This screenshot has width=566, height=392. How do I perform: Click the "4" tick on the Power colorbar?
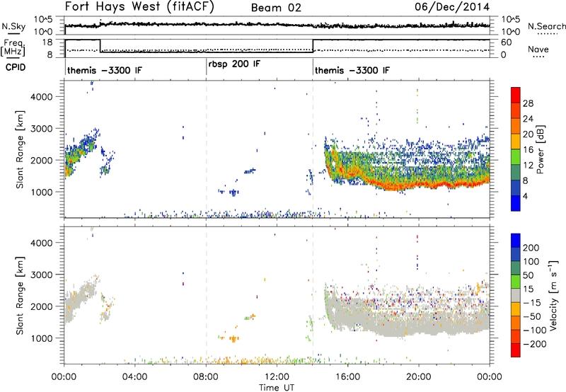tap(525, 196)
